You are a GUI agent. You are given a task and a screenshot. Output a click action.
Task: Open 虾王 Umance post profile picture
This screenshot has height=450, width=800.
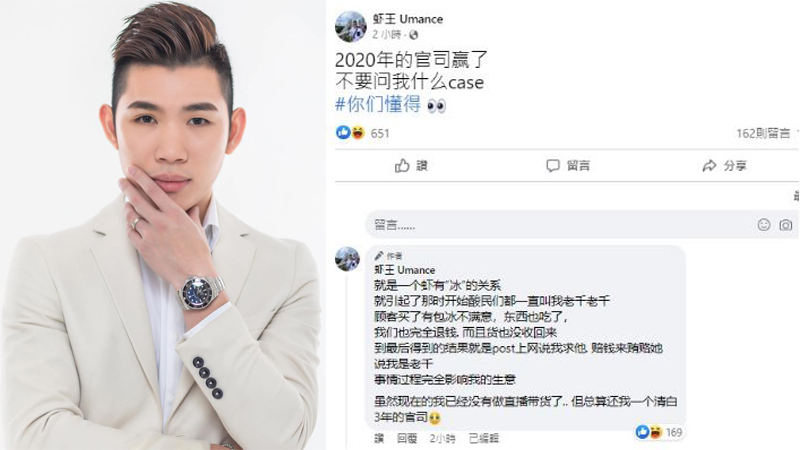coord(351,27)
